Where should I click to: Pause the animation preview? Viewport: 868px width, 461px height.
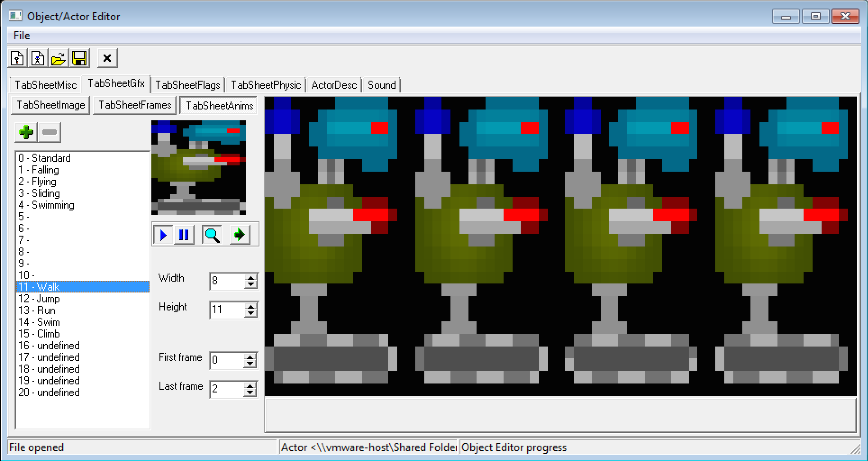184,235
